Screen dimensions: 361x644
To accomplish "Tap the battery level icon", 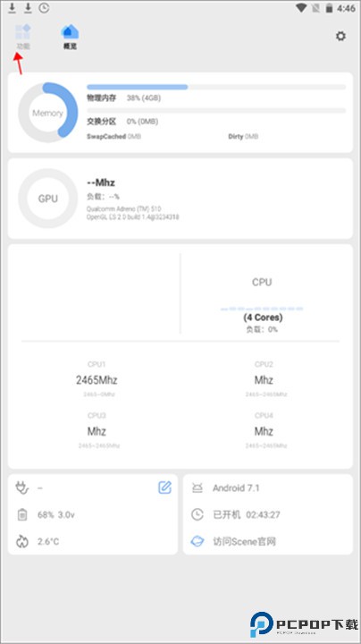I will (x=22, y=514).
